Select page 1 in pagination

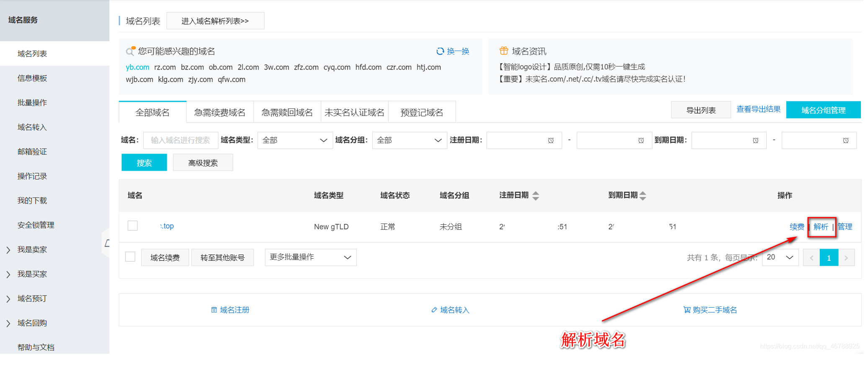(829, 257)
